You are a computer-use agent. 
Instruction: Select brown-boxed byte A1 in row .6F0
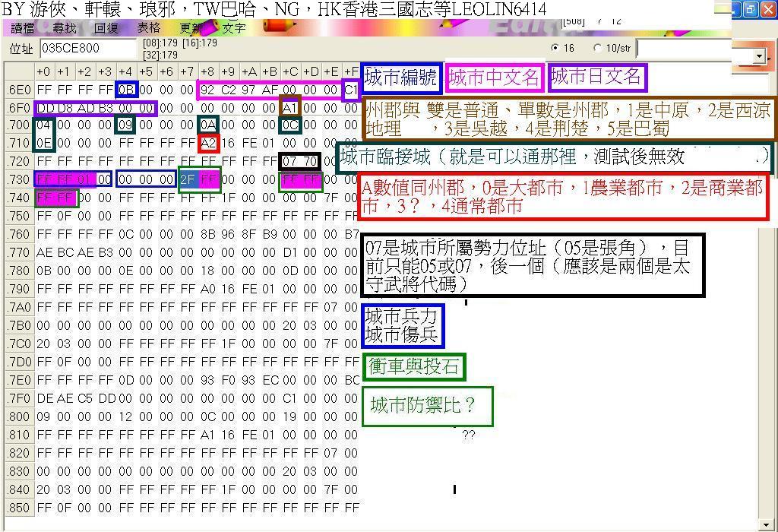pyautogui.click(x=290, y=108)
